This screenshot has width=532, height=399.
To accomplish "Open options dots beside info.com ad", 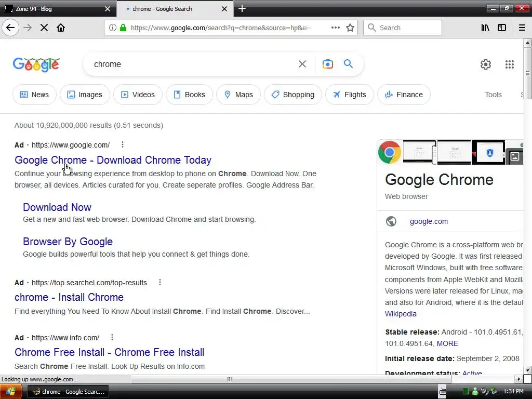I will click(112, 337).
